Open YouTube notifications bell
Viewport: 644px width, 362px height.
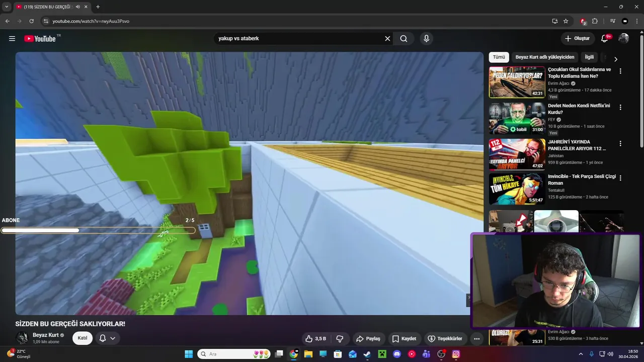[605, 39]
